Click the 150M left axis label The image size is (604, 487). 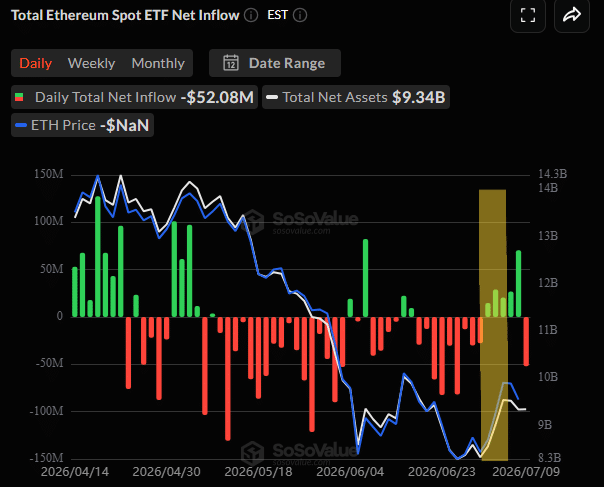[49, 174]
